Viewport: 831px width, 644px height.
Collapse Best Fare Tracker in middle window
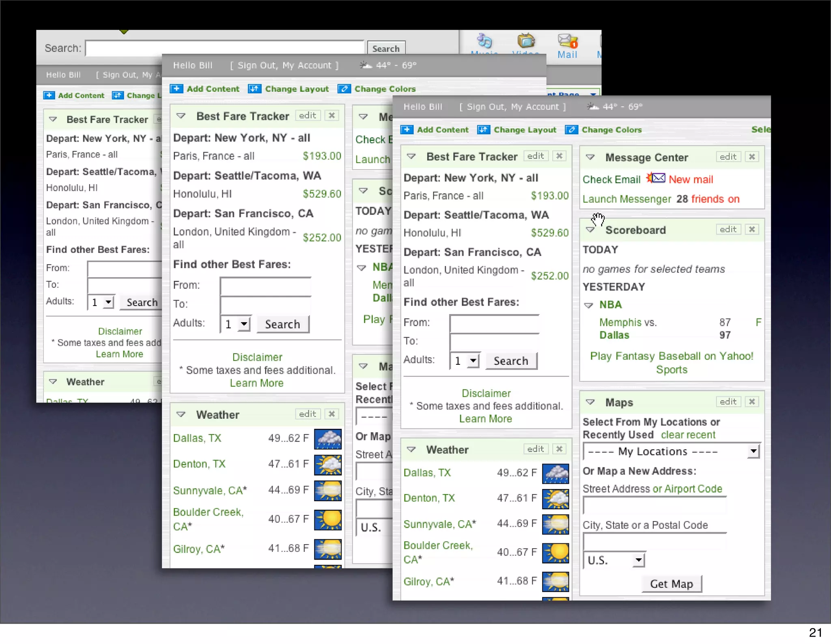click(x=181, y=116)
